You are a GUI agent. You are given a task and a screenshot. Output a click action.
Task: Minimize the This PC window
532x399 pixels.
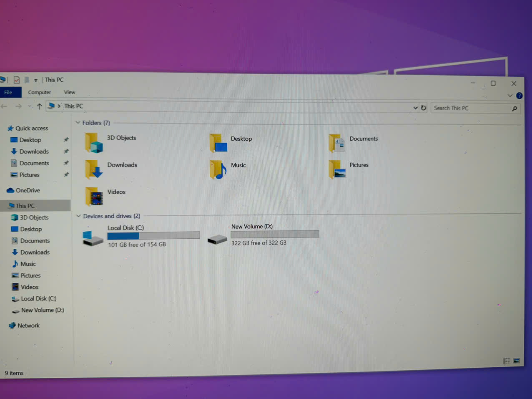(473, 83)
